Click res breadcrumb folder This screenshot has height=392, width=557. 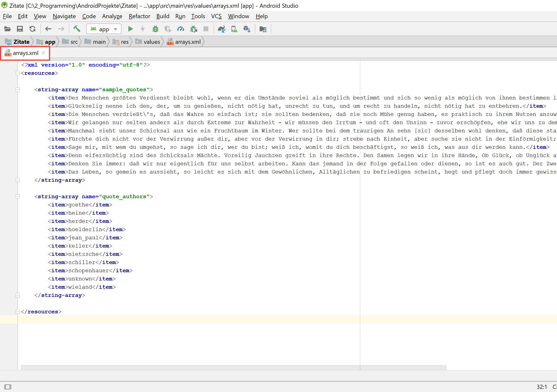point(121,42)
